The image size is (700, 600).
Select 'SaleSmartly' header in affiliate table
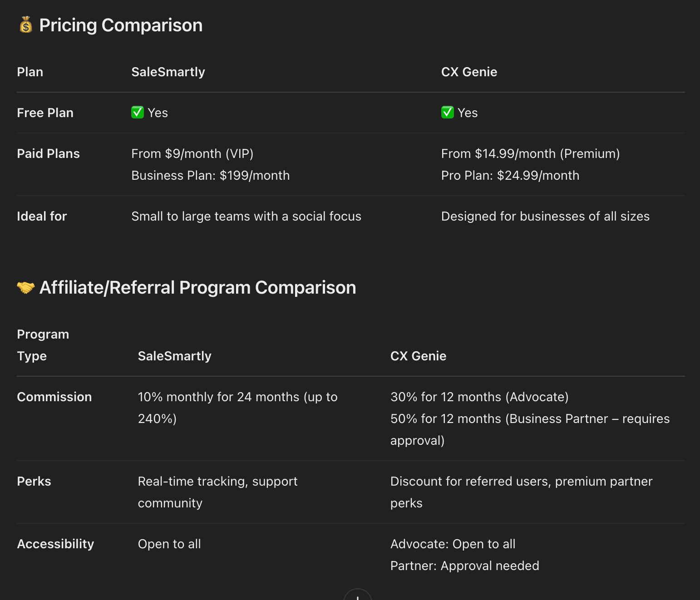[x=174, y=356]
